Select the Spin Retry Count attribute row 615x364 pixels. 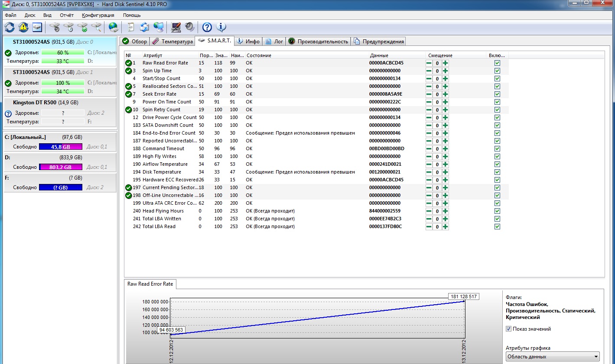[x=316, y=110]
